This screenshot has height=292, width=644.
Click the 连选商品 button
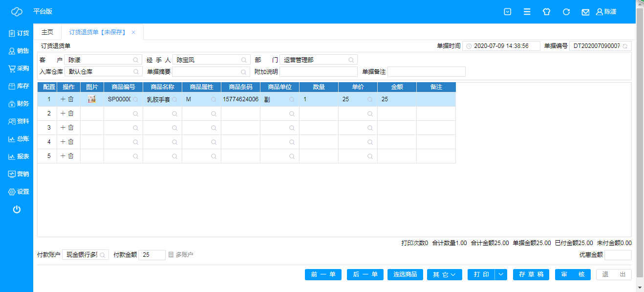point(405,274)
